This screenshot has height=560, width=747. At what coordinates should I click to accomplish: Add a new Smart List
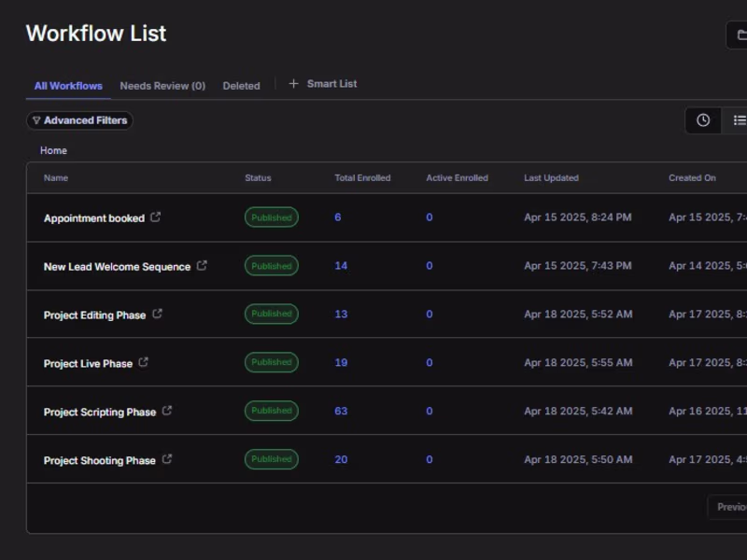point(323,84)
